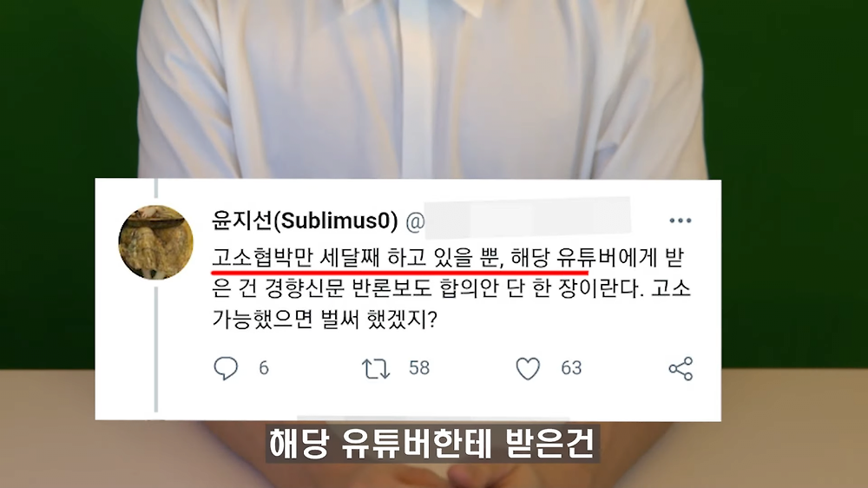The height and width of the screenshot is (488, 868).
Task: Like the tweet with the heart icon
Action: [528, 368]
